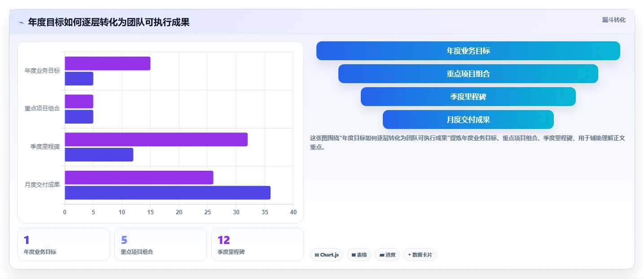The height and width of the screenshot is (279, 644).
Task: Select the 月度交付成果 funnel stage
Action: pyautogui.click(x=468, y=120)
